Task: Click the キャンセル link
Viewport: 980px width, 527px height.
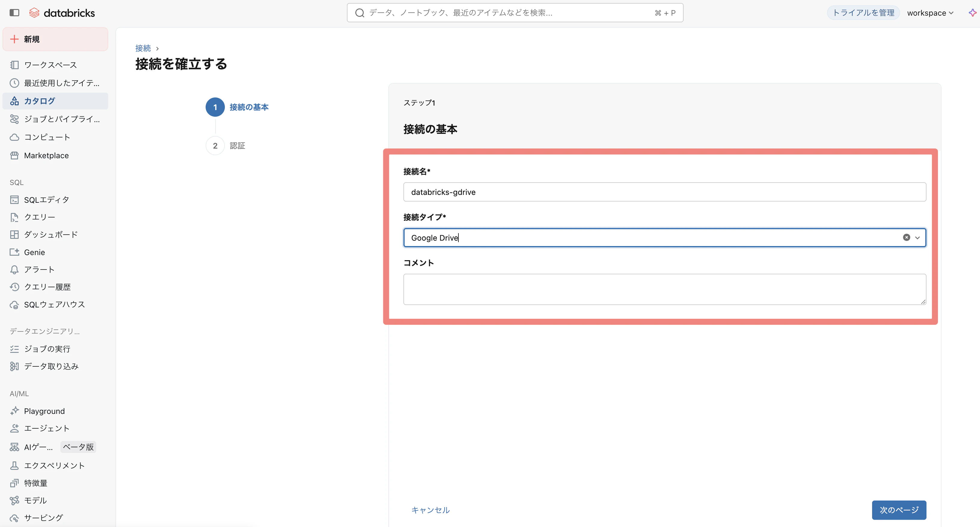Action: 430,510
